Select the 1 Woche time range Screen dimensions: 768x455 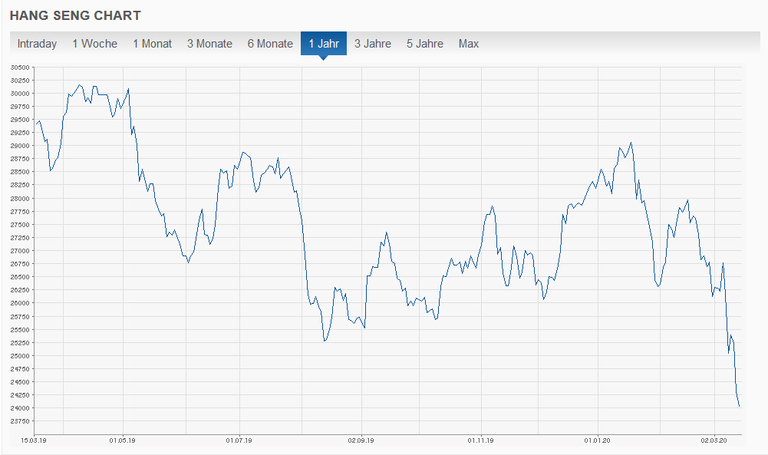95,44
